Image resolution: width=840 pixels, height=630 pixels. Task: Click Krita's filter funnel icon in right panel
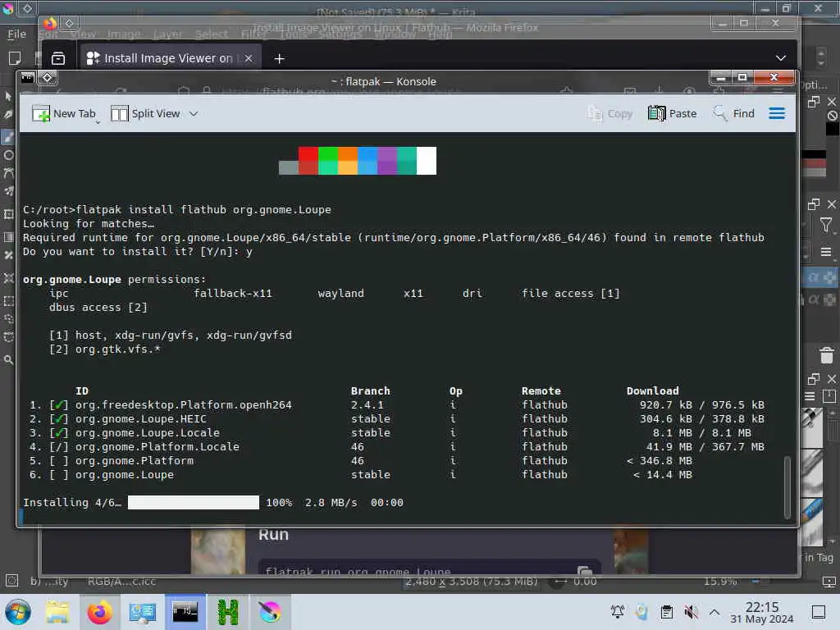[x=825, y=226]
